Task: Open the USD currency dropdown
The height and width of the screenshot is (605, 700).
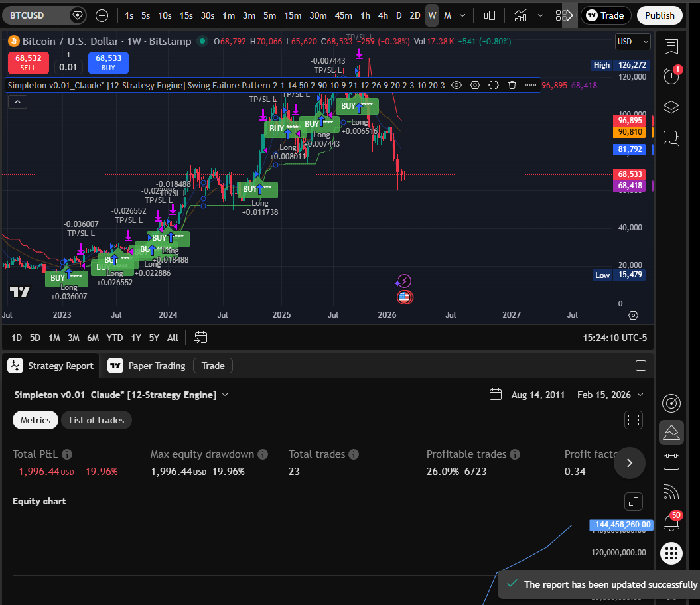Action: click(631, 41)
